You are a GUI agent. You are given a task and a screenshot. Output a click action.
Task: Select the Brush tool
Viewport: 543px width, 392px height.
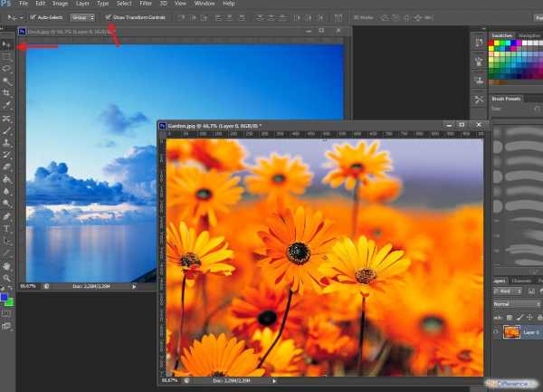coord(6,131)
